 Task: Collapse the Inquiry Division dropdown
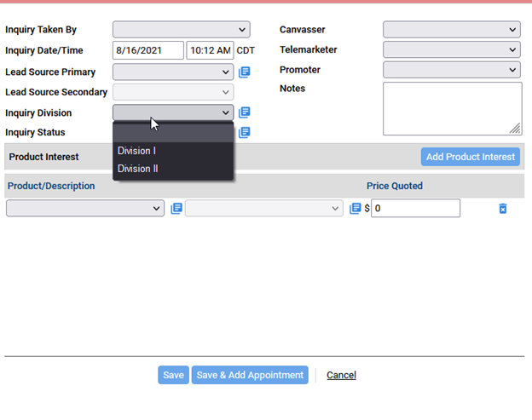click(x=173, y=112)
